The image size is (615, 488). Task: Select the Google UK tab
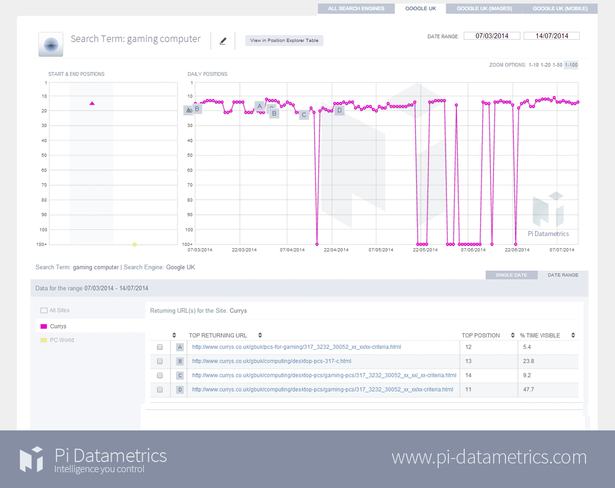[420, 9]
